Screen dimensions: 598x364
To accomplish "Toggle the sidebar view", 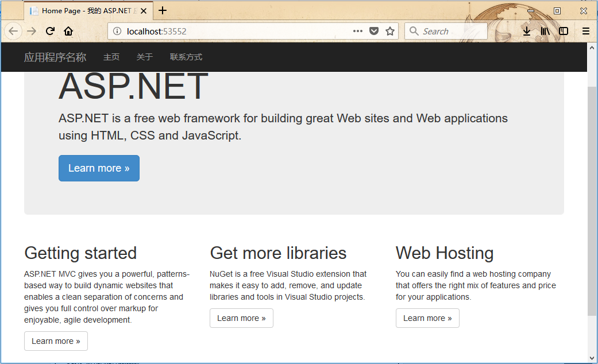I will pos(564,32).
